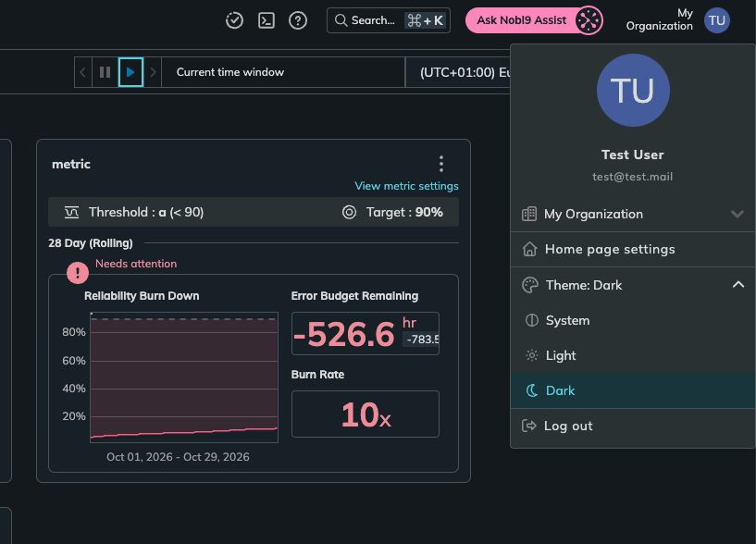Image resolution: width=756 pixels, height=544 pixels.
Task: Go to the previous time window arrow
Action: click(x=82, y=72)
